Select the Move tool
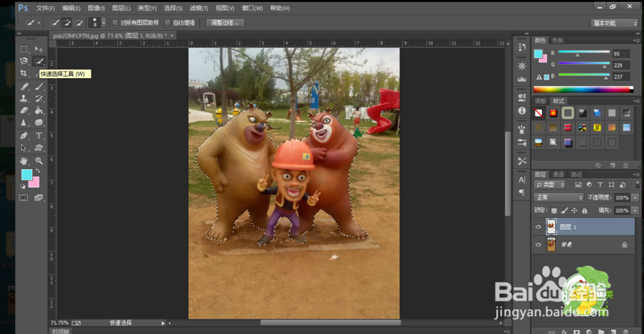The image size is (644, 334). [39, 50]
